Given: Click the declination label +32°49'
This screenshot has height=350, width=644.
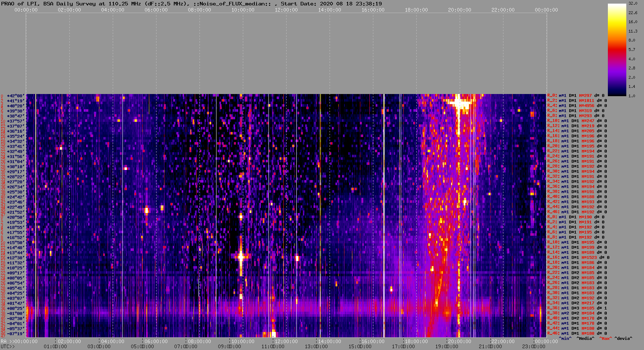Looking at the screenshot, I should (x=16, y=151).
